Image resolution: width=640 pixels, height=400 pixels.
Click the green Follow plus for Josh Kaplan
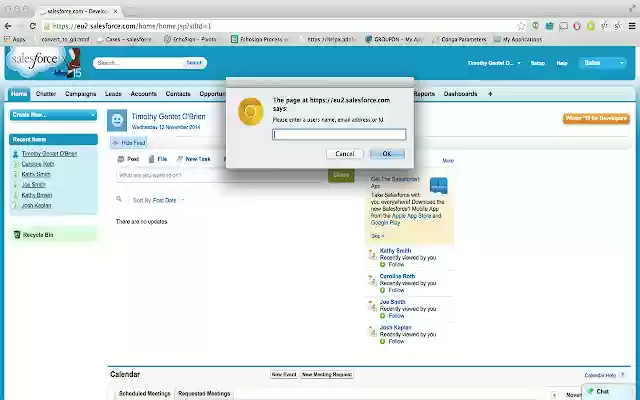click(x=382, y=341)
